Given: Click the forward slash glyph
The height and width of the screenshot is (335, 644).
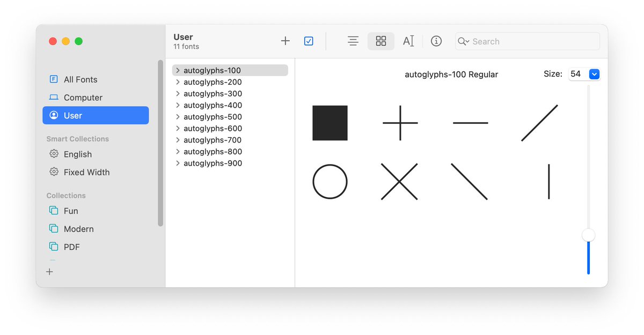Looking at the screenshot, I should pos(539,123).
